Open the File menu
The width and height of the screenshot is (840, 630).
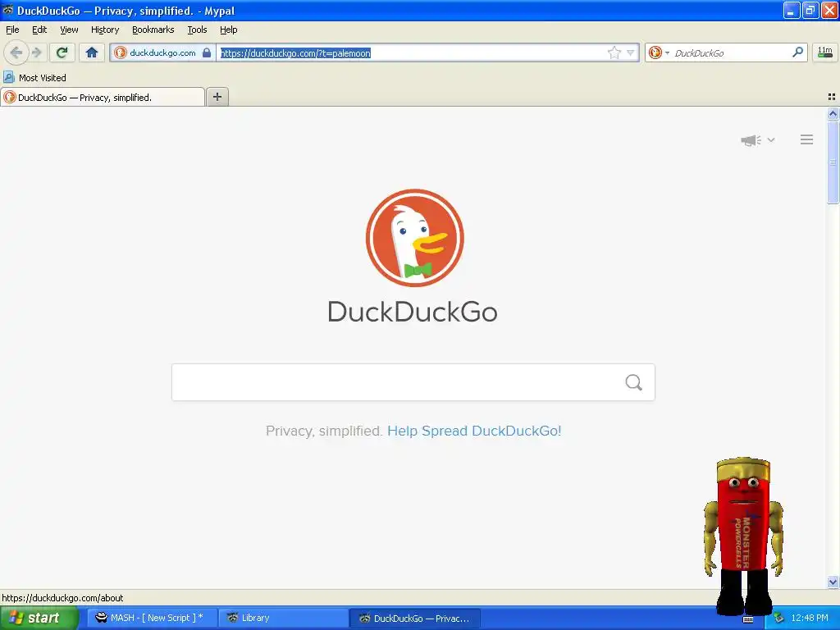point(12,30)
